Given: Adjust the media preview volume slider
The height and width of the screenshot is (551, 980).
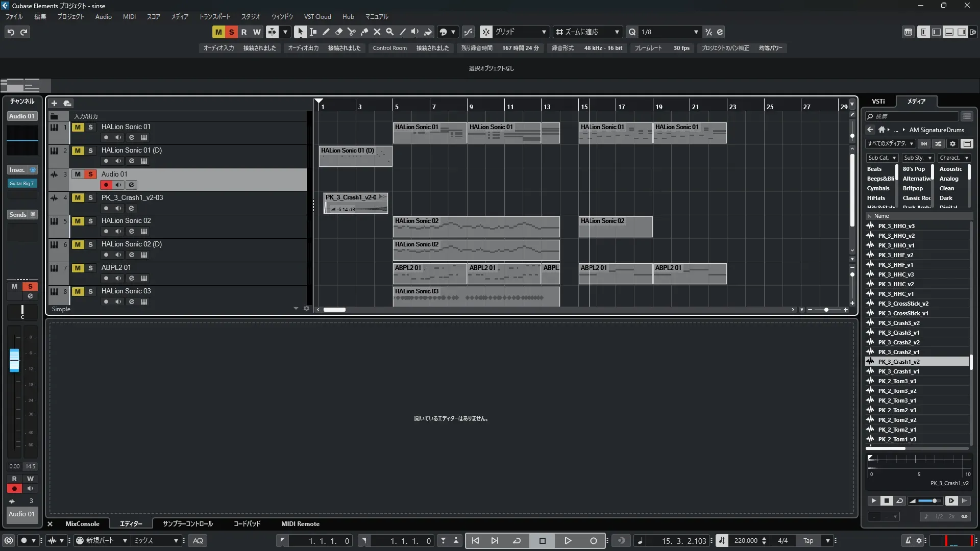Looking at the screenshot, I should tap(929, 501).
